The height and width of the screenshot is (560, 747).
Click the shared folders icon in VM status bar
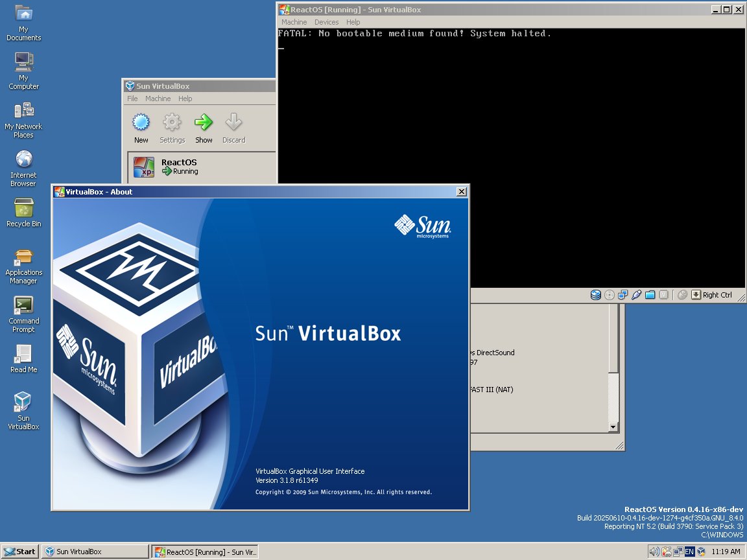tap(650, 295)
